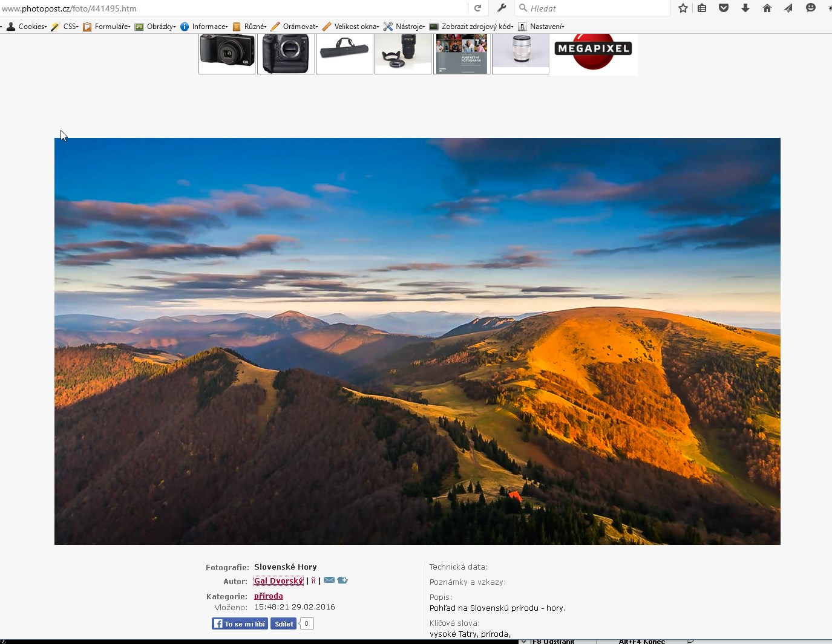Open the email envelope icon next to author
This screenshot has width=832, height=644.
coord(329,580)
